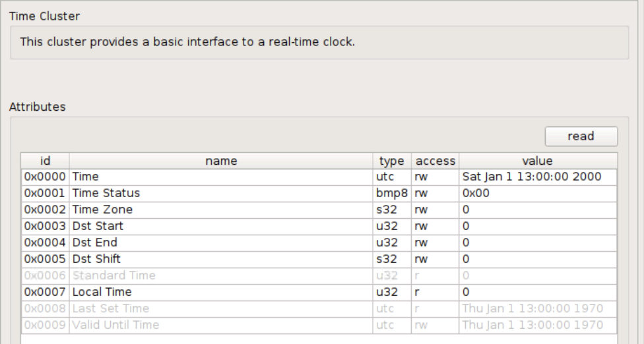Select the Time attribute name cell

tap(221, 177)
